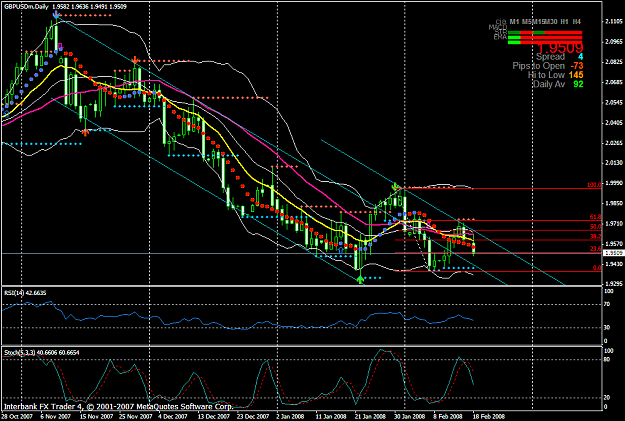Click the green up arrow at the 21 Jan 2008 low

point(360,279)
